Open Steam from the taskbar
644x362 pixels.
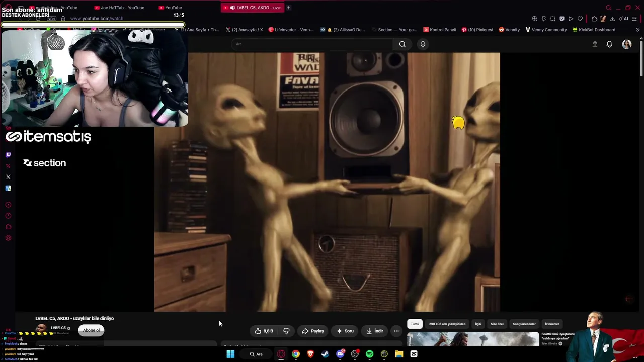pyautogui.click(x=325, y=354)
